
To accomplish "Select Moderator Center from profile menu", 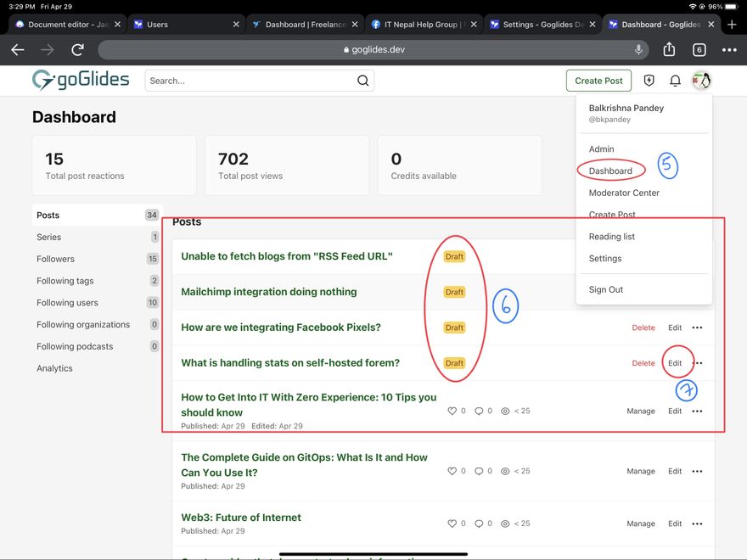I will [x=624, y=193].
